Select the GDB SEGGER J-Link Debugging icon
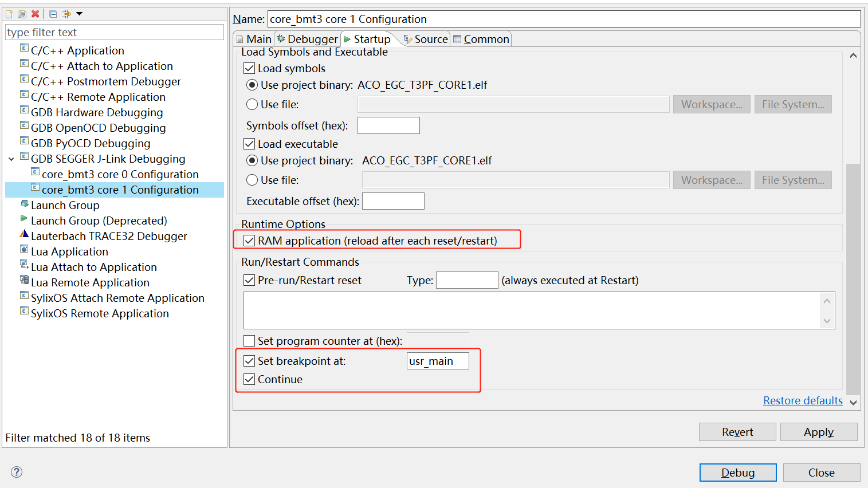This screenshot has width=868, height=488. (x=24, y=156)
